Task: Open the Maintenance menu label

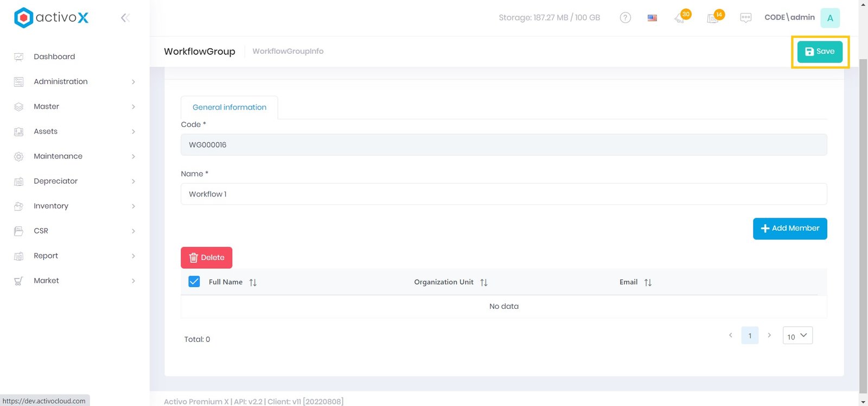Action: pos(58,156)
